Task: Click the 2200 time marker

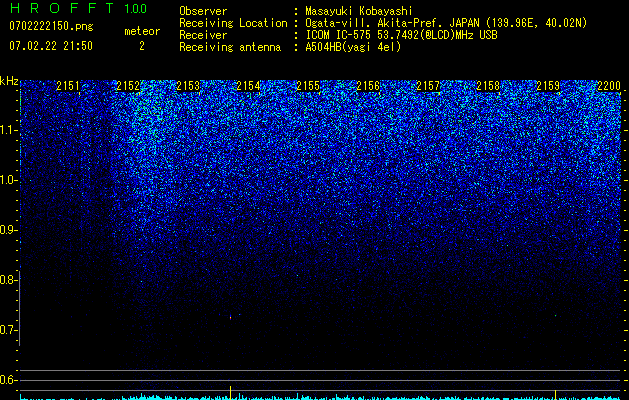Action: pos(609,85)
